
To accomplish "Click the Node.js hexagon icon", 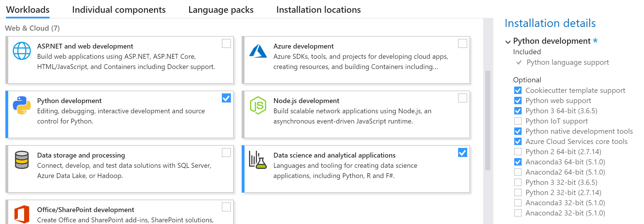I will pyautogui.click(x=258, y=105).
